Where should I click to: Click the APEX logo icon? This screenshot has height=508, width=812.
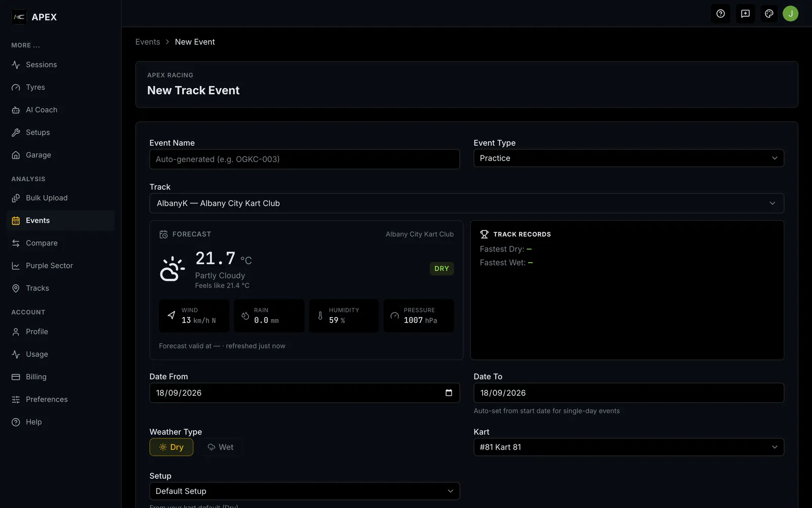19,17
